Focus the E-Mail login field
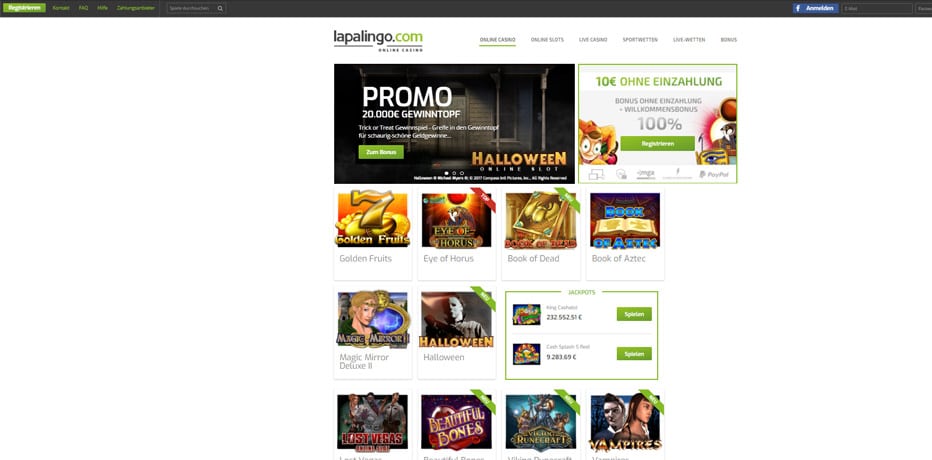The height and width of the screenshot is (460, 932). (877, 8)
